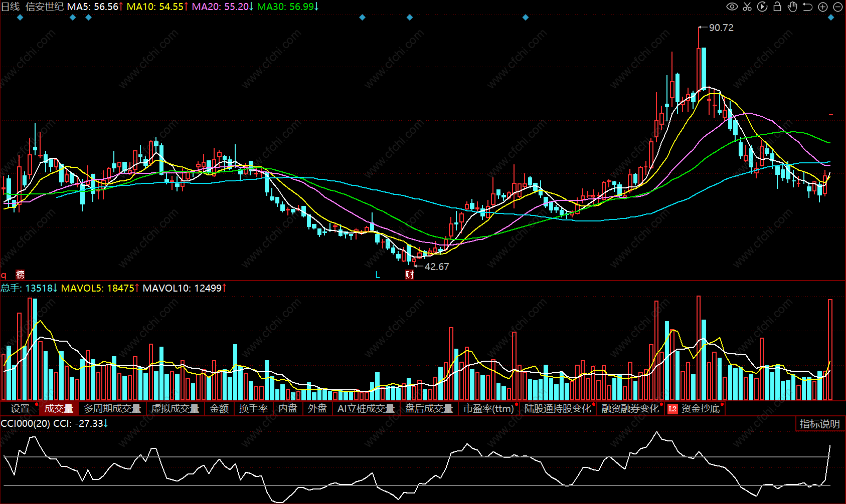The height and width of the screenshot is (504, 846).
Task: Click the blue diamond below zoom-out icon
Action: pyautogui.click(x=831, y=18)
